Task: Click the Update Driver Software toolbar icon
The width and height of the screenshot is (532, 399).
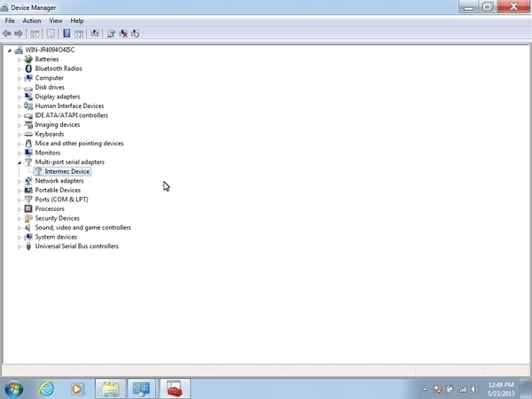Action: (111, 34)
